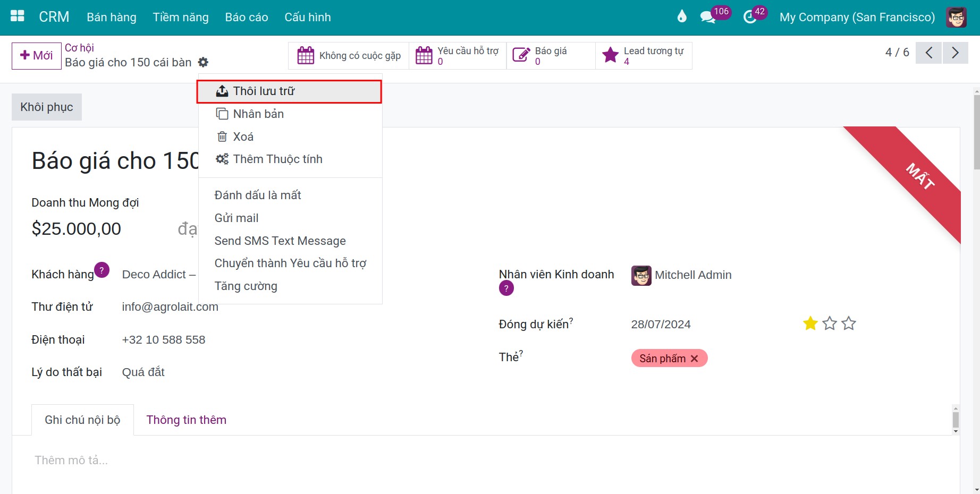Viewport: 980px width, 494px height.
Task: Open Lead tương tự stat button
Action: click(644, 56)
